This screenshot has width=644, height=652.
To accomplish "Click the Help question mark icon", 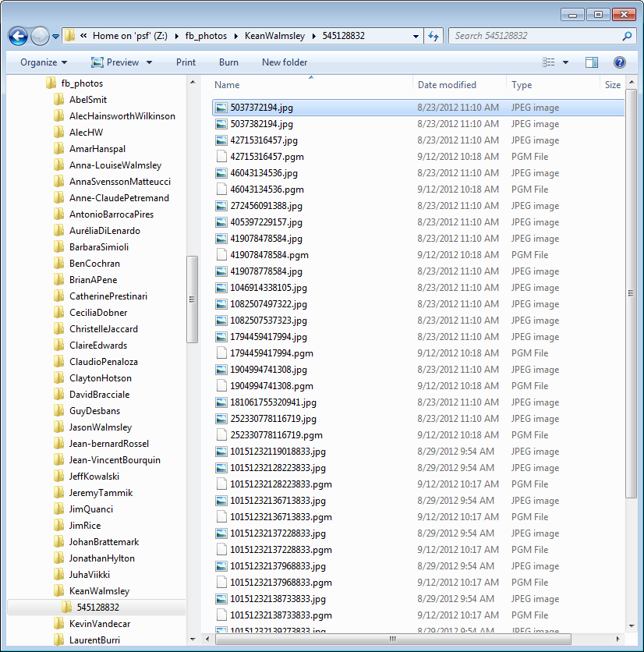I will click(x=620, y=62).
